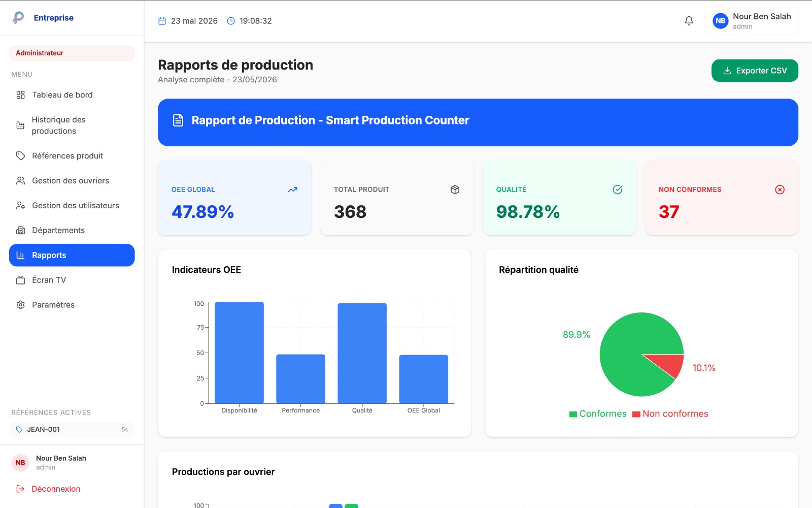Select the Rapports menu item

[x=72, y=255]
